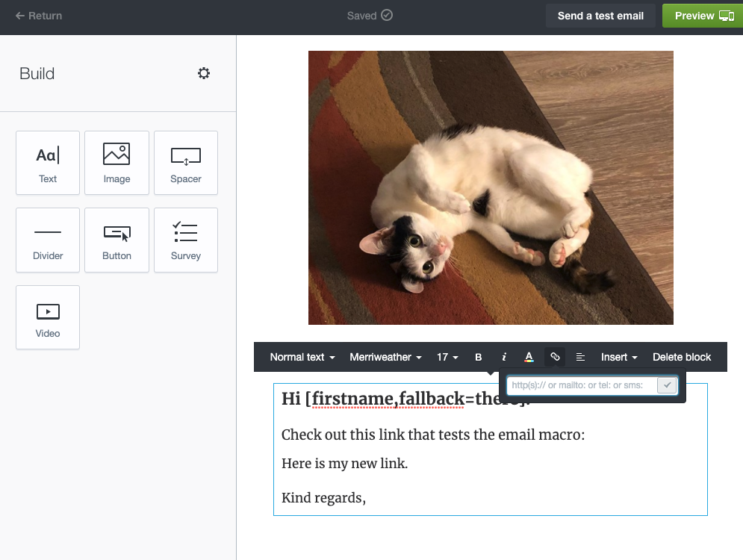This screenshot has height=560, width=743.
Task: Toggle the hyperlink tool
Action: tap(555, 357)
